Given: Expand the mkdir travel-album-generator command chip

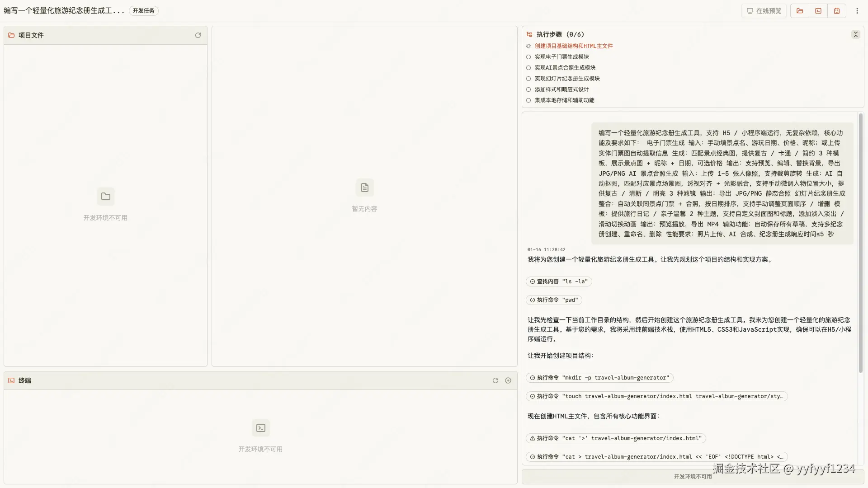Looking at the screenshot, I should pyautogui.click(x=599, y=378).
